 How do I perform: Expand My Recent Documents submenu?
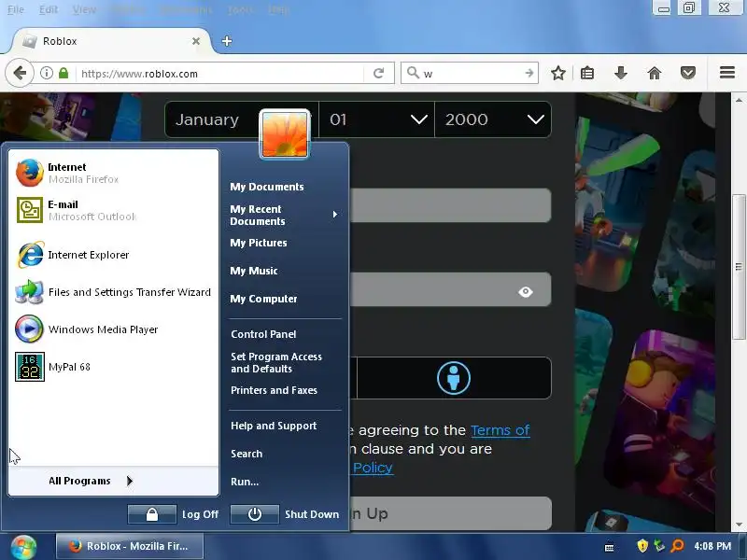[285, 215]
